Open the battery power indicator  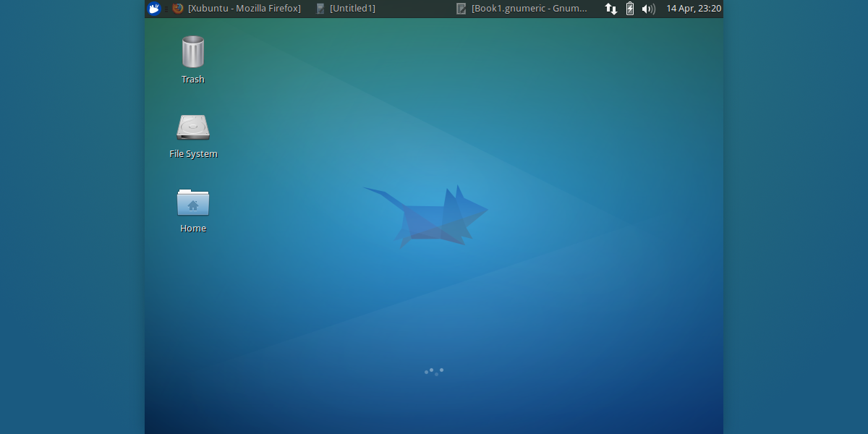[x=629, y=9]
